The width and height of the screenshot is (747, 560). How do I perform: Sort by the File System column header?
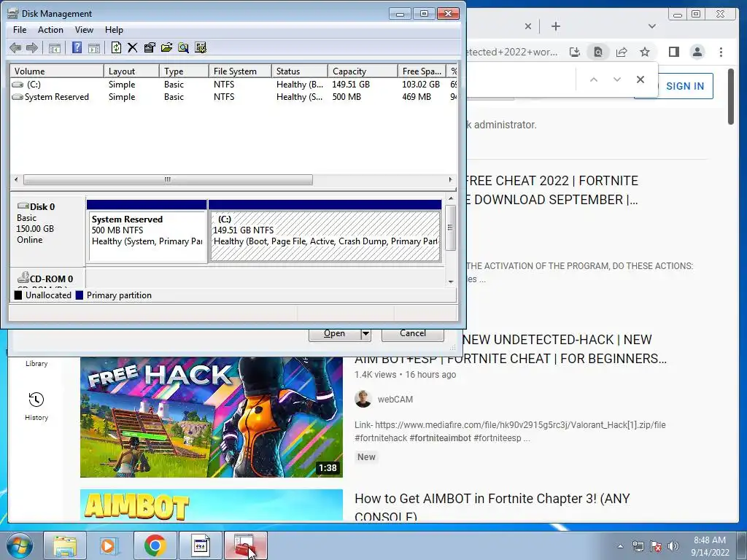point(240,71)
